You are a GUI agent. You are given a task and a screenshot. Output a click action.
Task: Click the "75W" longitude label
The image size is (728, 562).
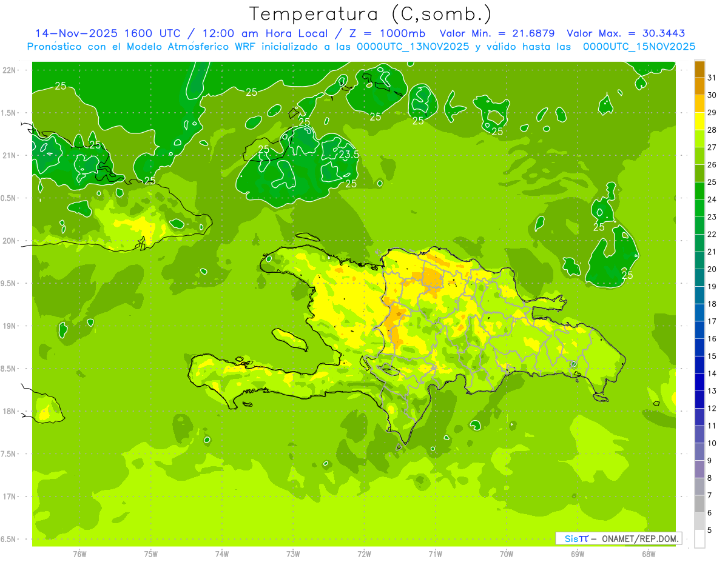tap(151, 554)
